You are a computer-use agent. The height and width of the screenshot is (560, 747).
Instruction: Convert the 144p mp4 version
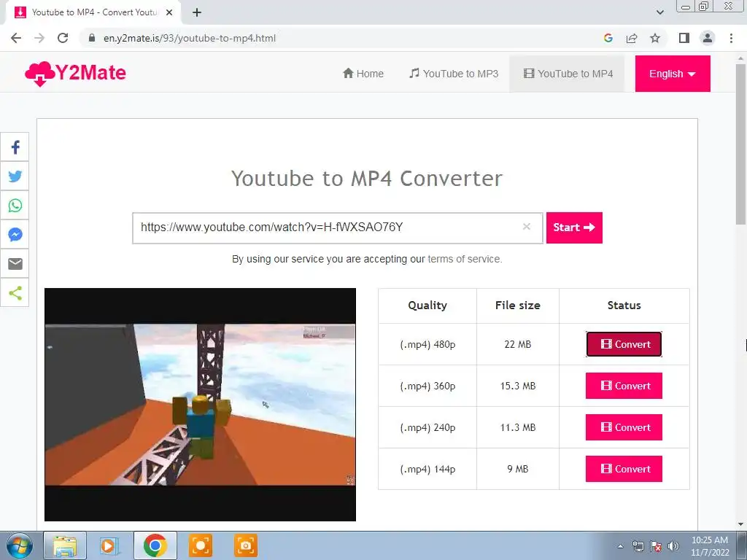point(624,469)
